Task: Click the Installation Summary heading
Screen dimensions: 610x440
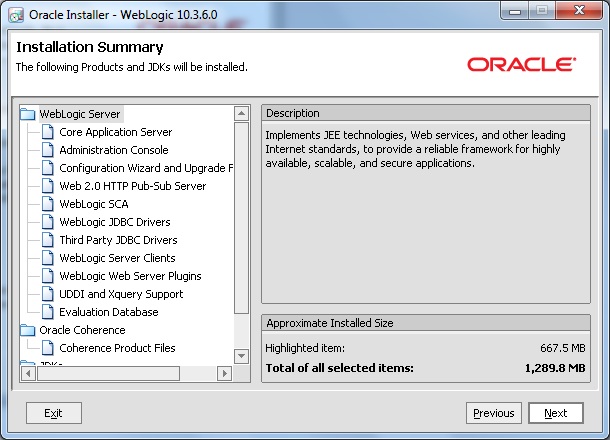Action: tap(90, 47)
